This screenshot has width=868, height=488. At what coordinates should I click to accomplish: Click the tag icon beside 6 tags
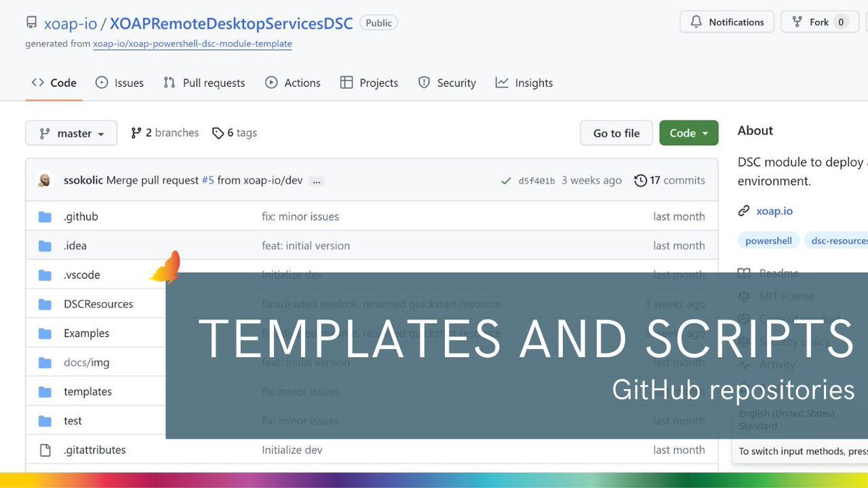pyautogui.click(x=218, y=133)
